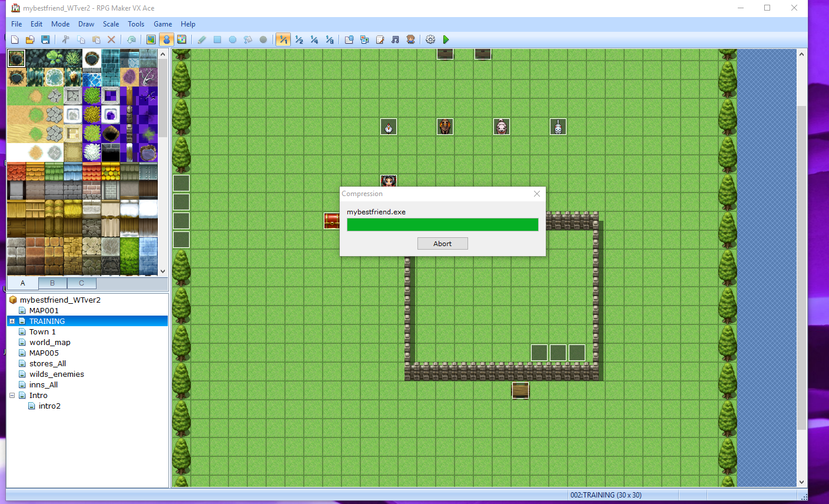Click the green compression progress bar
This screenshot has height=504, width=829.
(443, 224)
